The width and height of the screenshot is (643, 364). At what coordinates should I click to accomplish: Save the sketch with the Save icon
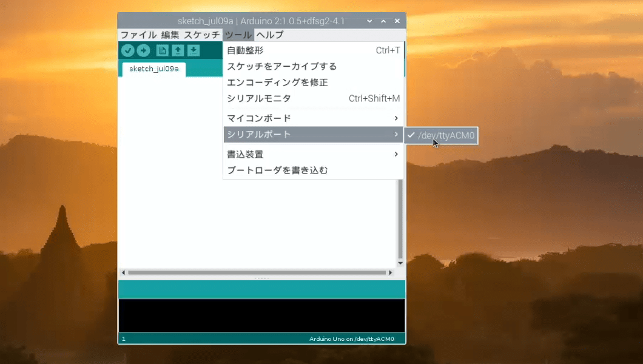point(193,50)
